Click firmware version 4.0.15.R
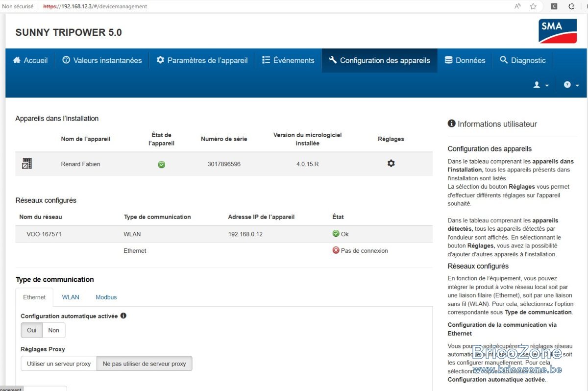The width and height of the screenshot is (588, 391). (x=307, y=164)
